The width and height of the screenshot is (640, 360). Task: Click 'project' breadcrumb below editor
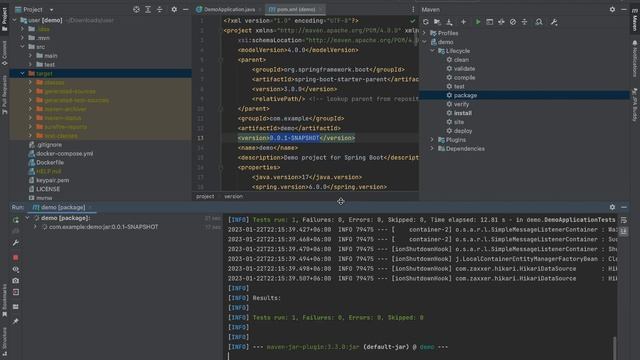[205, 196]
